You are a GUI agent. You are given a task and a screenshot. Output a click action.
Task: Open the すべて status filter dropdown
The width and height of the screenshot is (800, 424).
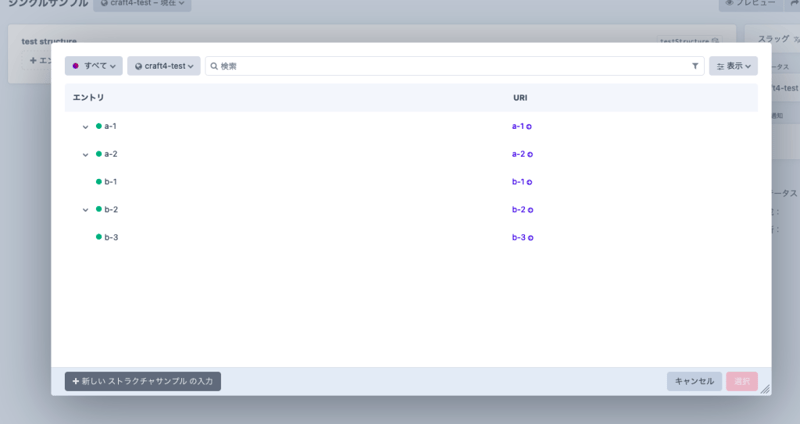(x=94, y=66)
